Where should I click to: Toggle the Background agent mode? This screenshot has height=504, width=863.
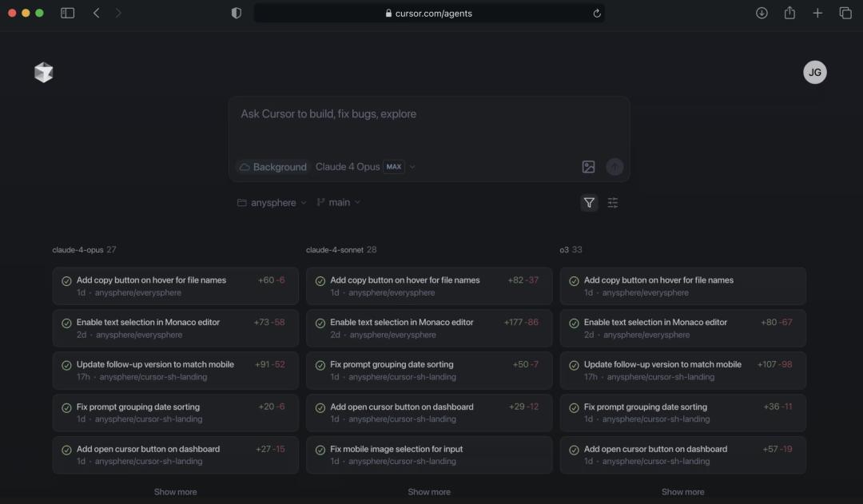pos(273,167)
